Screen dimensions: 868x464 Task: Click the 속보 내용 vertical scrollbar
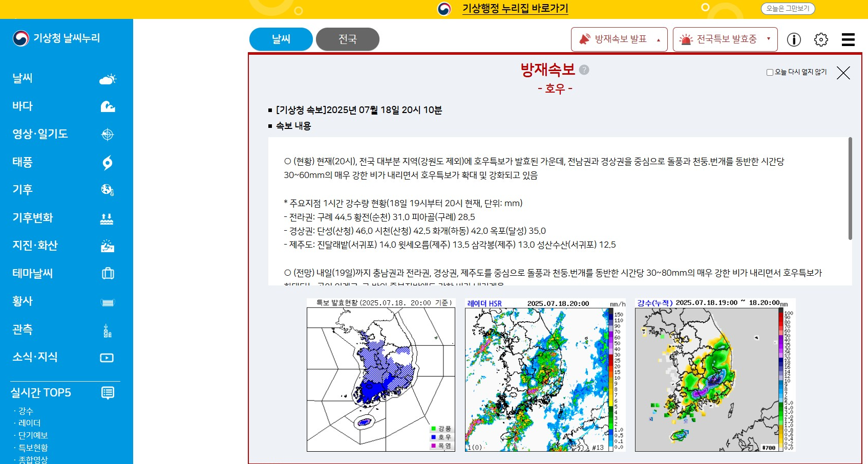pos(850,188)
